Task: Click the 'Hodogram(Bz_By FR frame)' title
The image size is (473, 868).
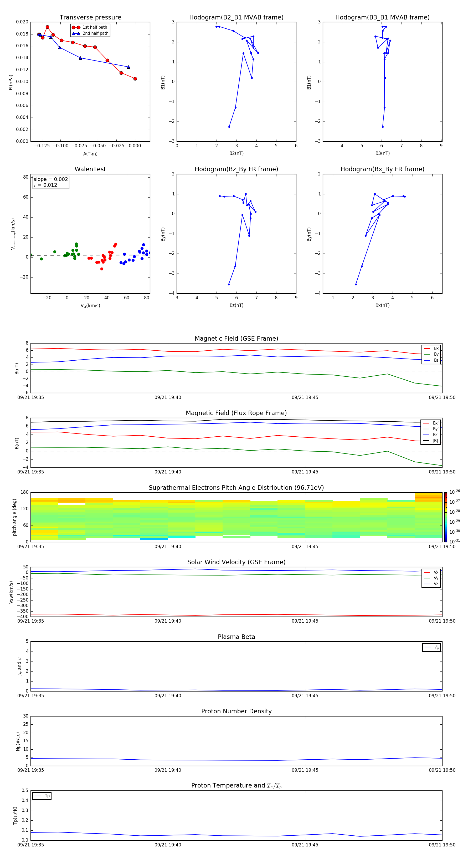Action: (236, 169)
